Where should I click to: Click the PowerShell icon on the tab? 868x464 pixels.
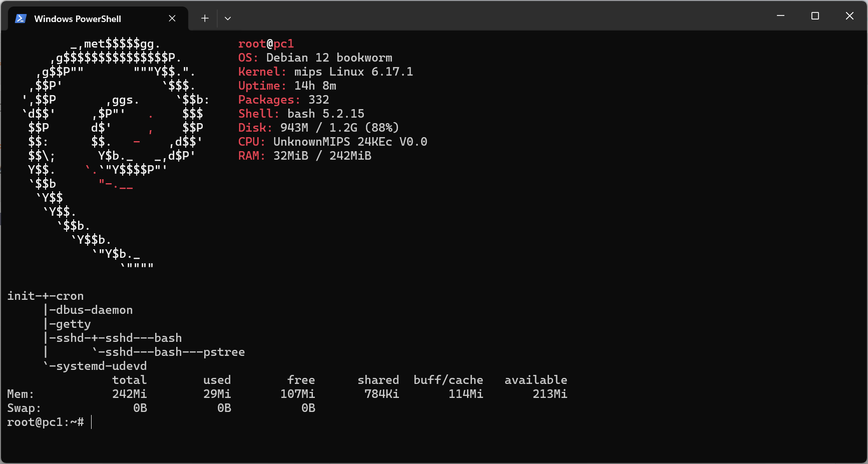pos(21,19)
